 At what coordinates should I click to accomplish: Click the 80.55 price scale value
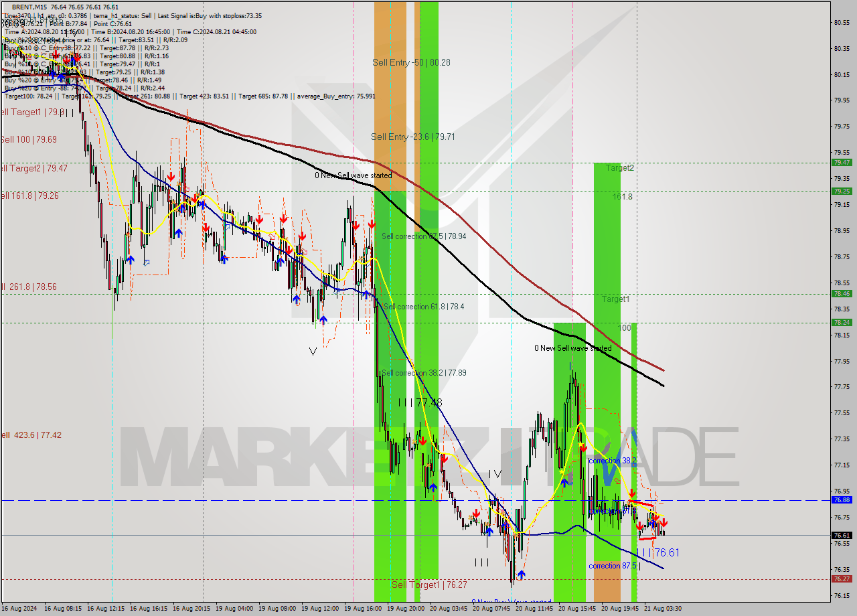[x=842, y=22]
